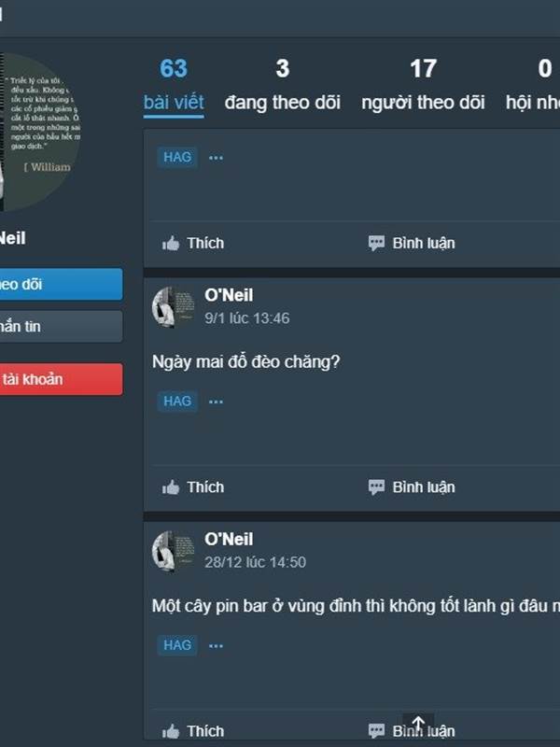
Task: Click the Nhắn tin message button
Action: coord(61,326)
